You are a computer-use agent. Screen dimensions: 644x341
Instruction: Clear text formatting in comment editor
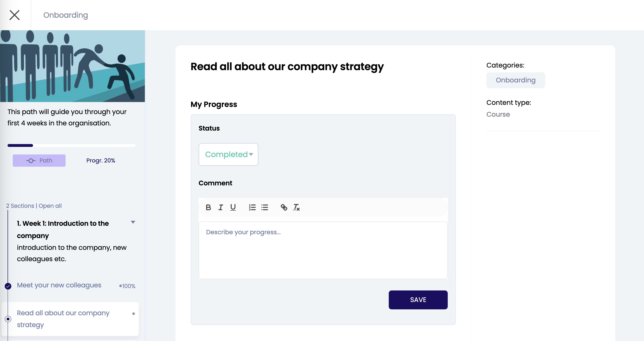tap(296, 207)
